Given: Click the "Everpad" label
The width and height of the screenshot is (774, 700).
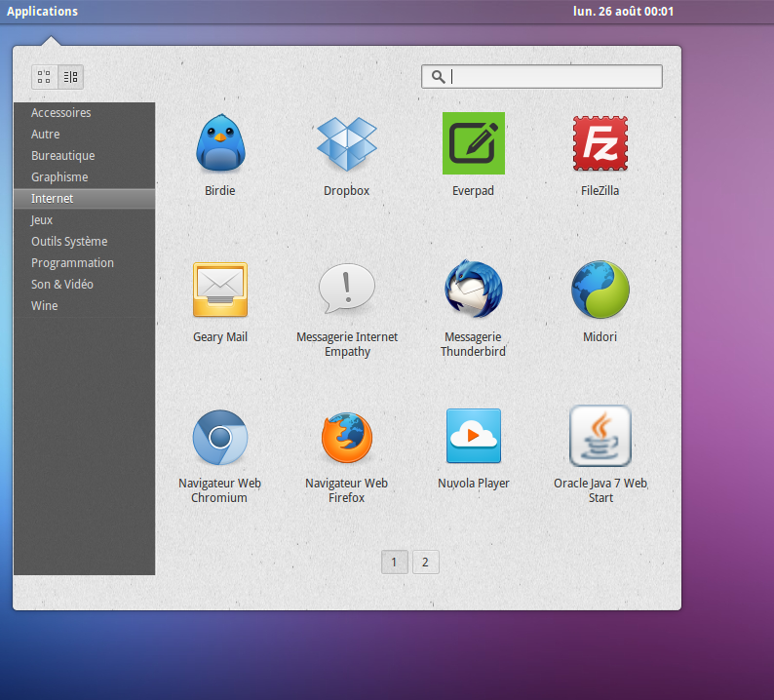Looking at the screenshot, I should pos(474,190).
